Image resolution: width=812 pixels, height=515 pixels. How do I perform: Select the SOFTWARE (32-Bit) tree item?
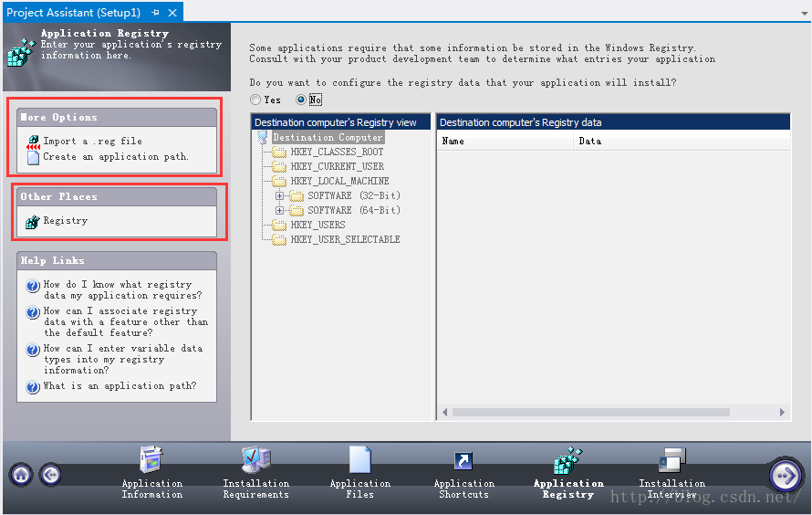[x=354, y=195]
